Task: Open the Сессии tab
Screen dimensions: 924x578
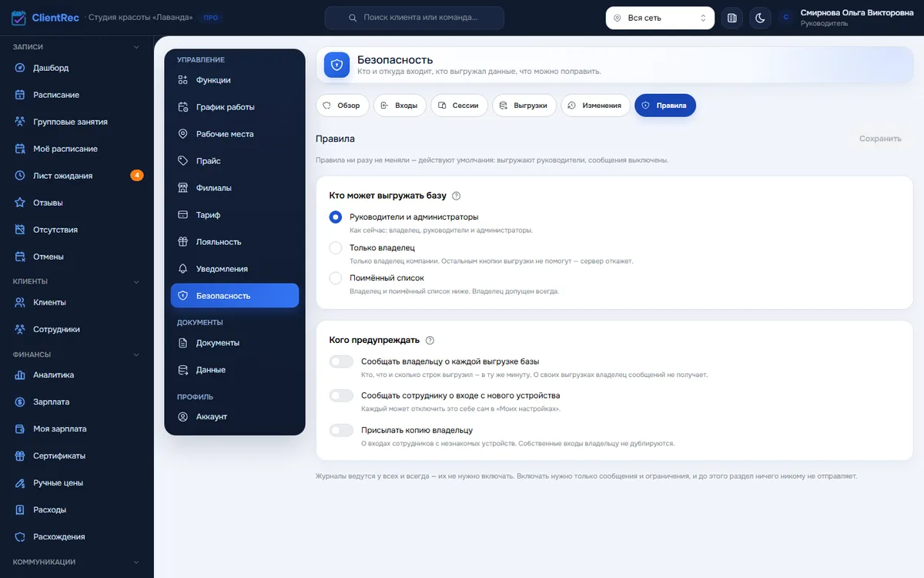Action: pyautogui.click(x=459, y=106)
